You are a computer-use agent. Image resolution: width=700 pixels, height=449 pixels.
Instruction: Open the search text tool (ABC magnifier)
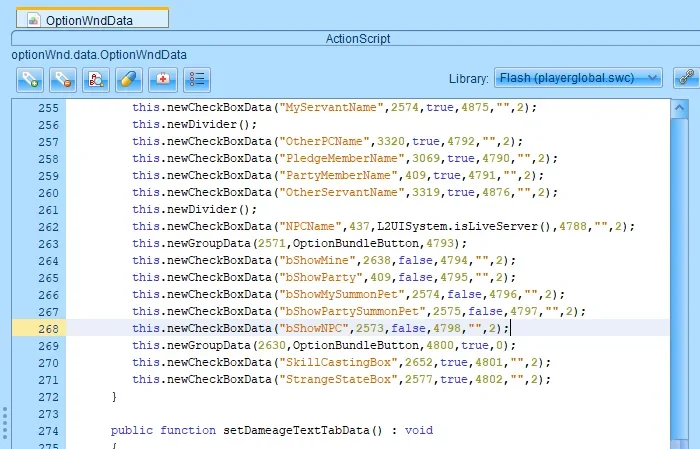point(96,80)
